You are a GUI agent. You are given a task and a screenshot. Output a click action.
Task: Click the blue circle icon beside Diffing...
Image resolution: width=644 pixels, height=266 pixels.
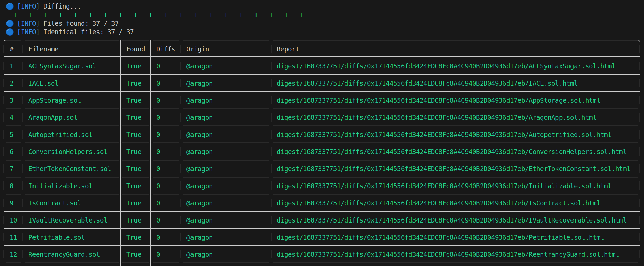click(10, 6)
